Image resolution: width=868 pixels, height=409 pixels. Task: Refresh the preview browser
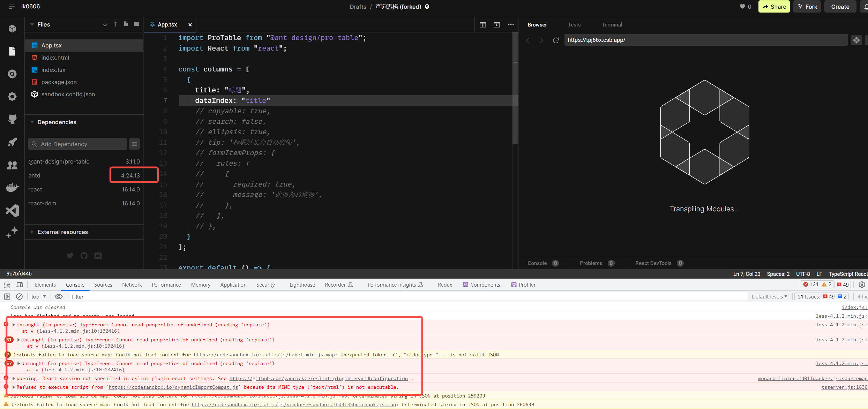tap(555, 40)
